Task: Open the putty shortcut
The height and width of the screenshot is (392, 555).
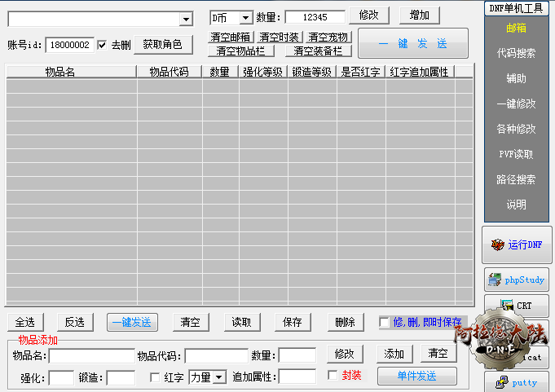Action: 517,381
